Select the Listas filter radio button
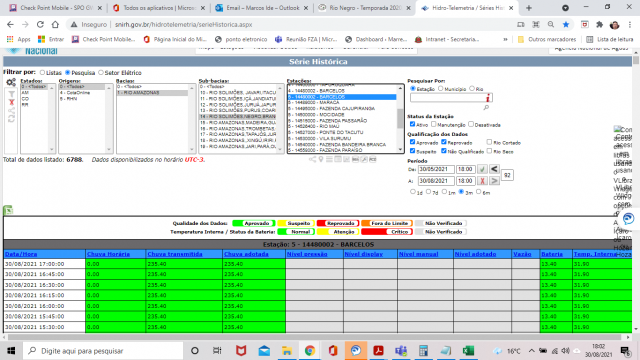The height and width of the screenshot is (360, 640). point(42,73)
